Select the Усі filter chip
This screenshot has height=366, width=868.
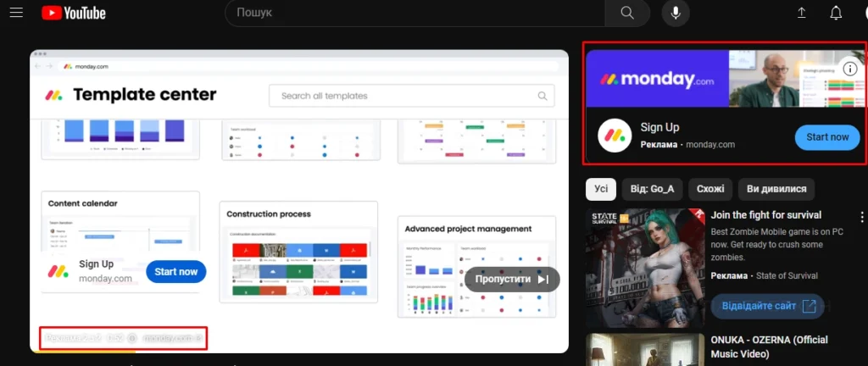click(x=601, y=189)
